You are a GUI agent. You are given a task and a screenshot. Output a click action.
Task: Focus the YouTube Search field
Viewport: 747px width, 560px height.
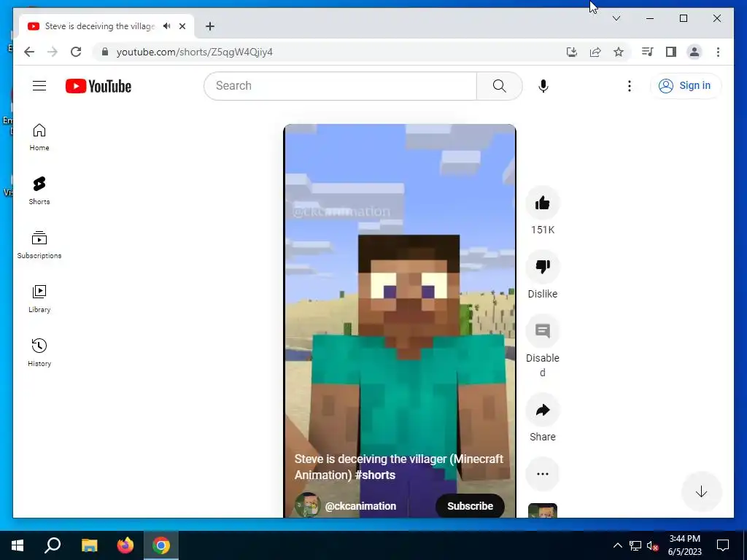(341, 86)
